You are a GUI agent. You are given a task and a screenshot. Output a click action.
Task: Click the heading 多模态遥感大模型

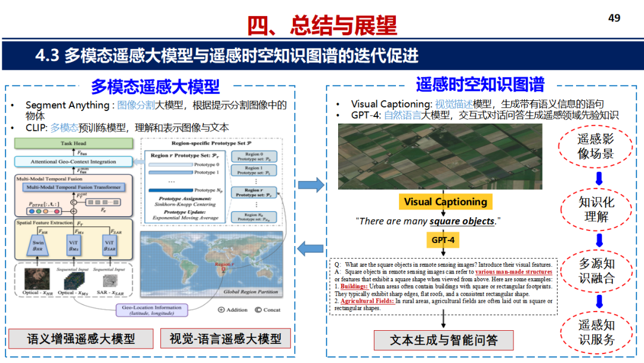(x=155, y=87)
